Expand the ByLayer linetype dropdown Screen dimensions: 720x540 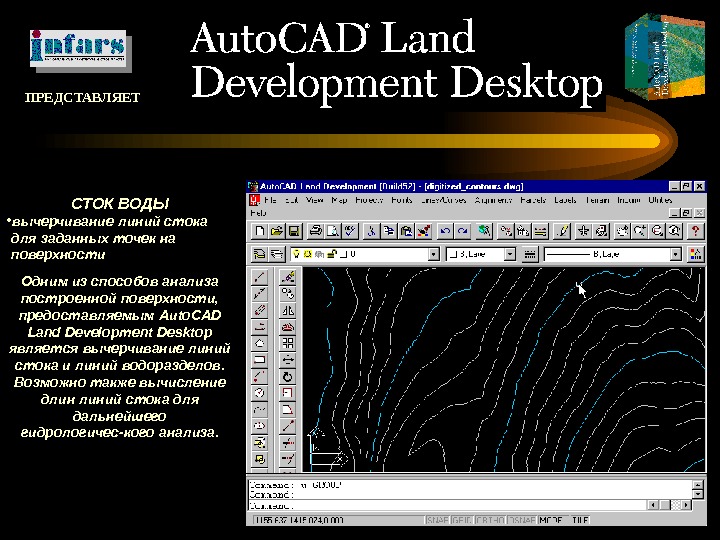pyautogui.click(x=675, y=254)
